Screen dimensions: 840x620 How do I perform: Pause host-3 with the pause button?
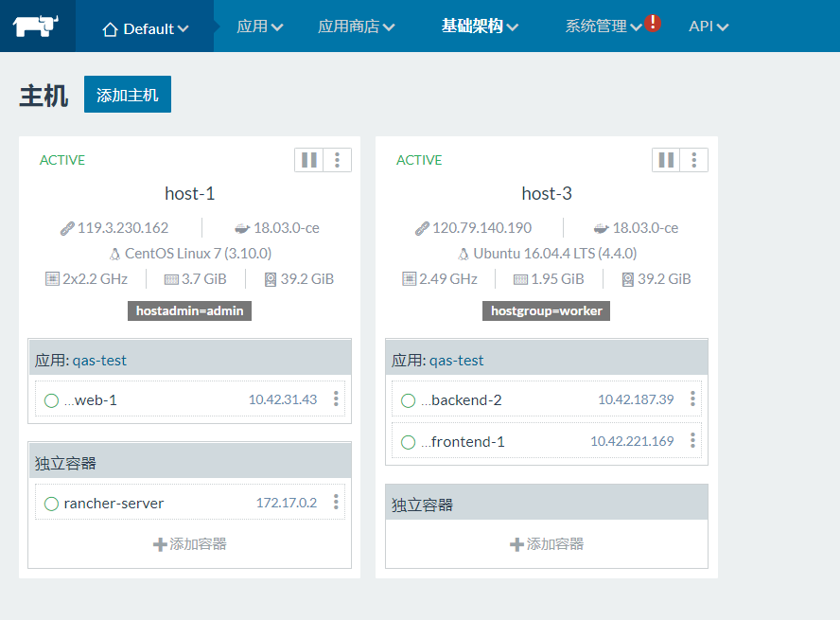666,160
